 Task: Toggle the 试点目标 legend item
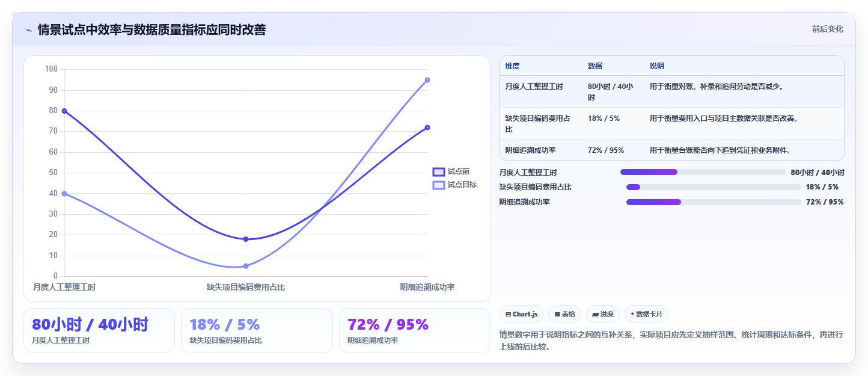(455, 185)
